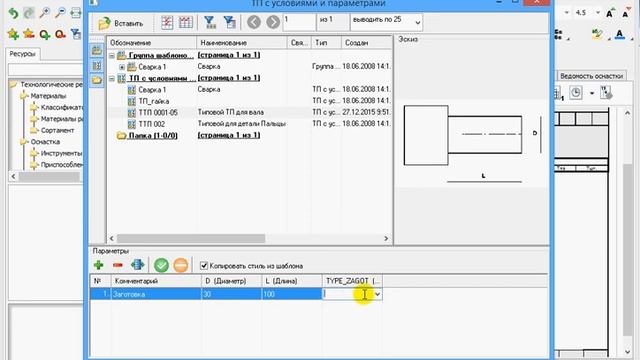Select the Папка (1-0/0) folder
640x360 pixels.
click(x=153, y=135)
